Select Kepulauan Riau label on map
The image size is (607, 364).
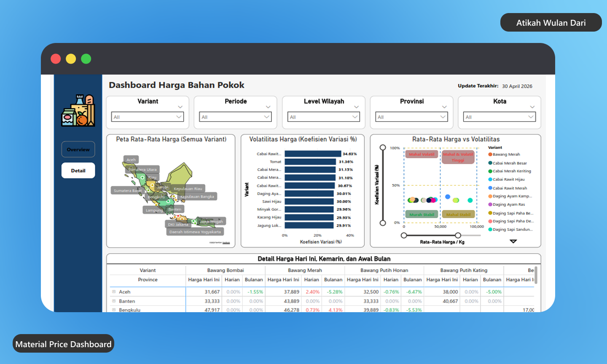point(188,189)
